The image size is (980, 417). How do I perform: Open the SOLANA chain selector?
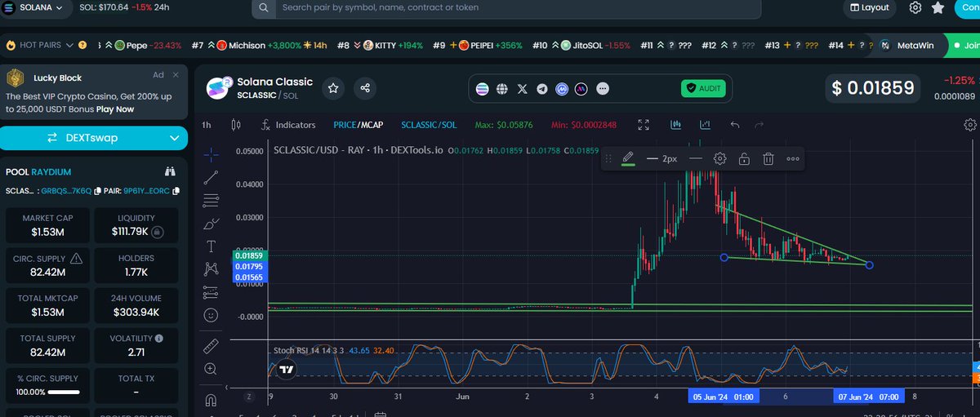pos(38,7)
